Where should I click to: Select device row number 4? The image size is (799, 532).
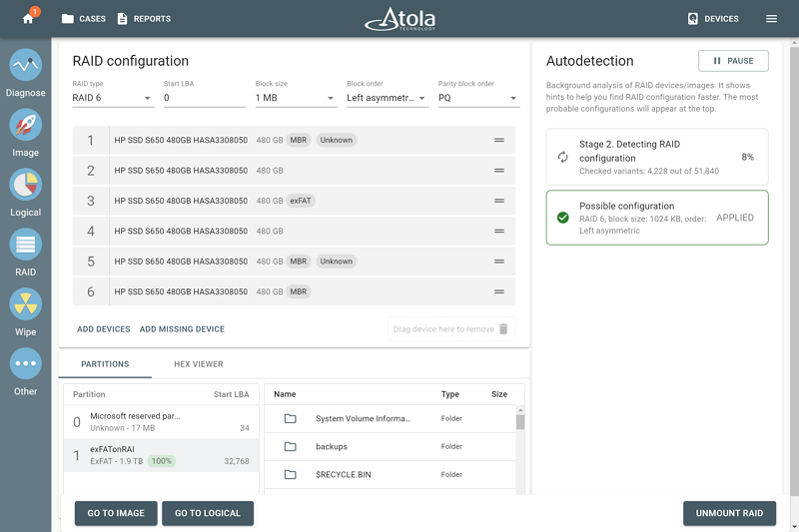point(294,232)
